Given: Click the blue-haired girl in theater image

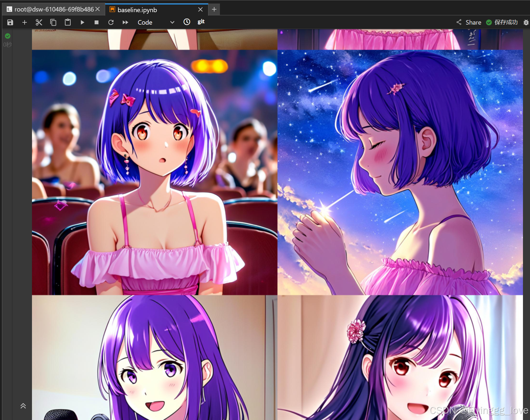Looking at the screenshot, I should pos(154,172).
